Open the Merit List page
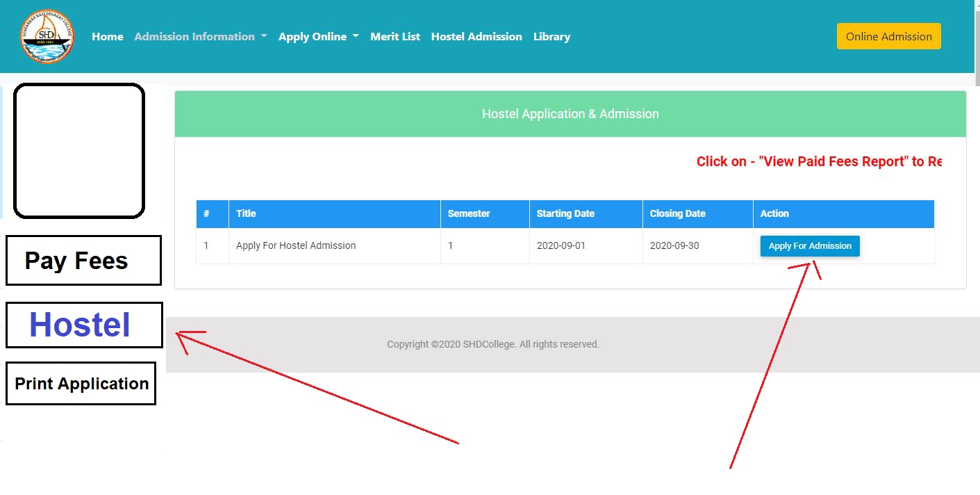This screenshot has height=495, width=980. click(395, 37)
